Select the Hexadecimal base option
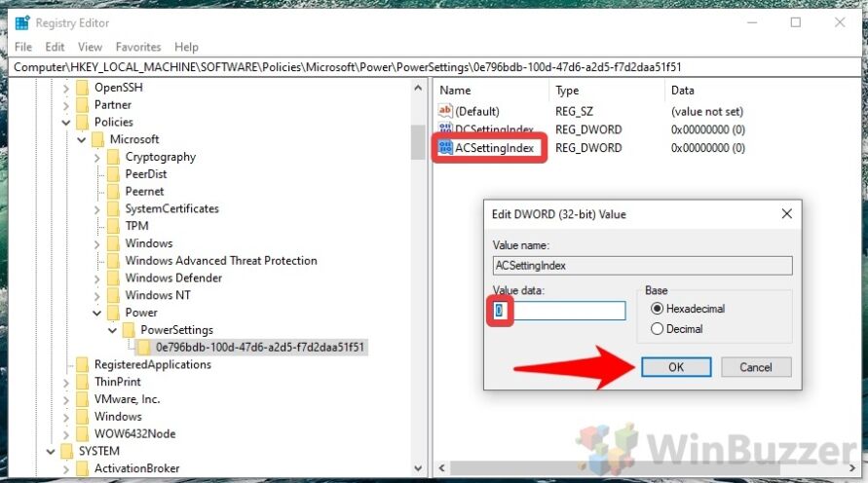This screenshot has height=483, width=868. tap(658, 309)
